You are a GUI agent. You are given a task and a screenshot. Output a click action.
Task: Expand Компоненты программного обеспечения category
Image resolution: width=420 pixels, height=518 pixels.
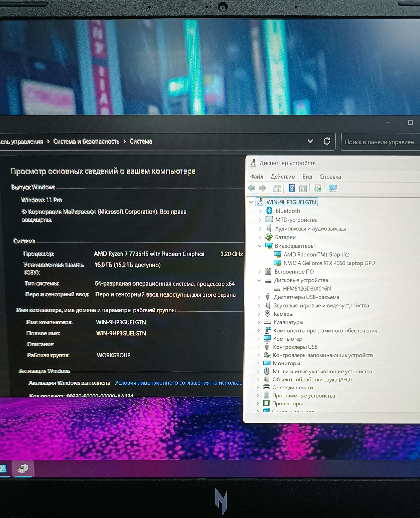point(259,330)
